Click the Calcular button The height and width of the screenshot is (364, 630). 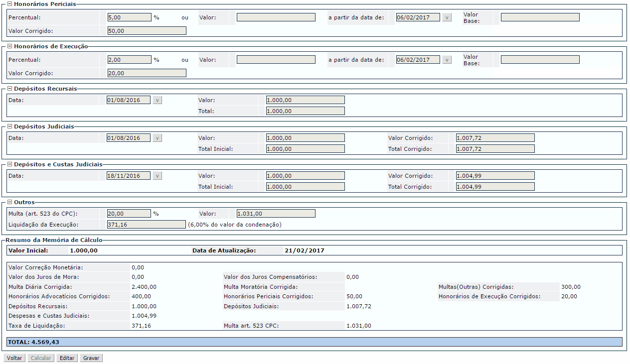pyautogui.click(x=41, y=358)
